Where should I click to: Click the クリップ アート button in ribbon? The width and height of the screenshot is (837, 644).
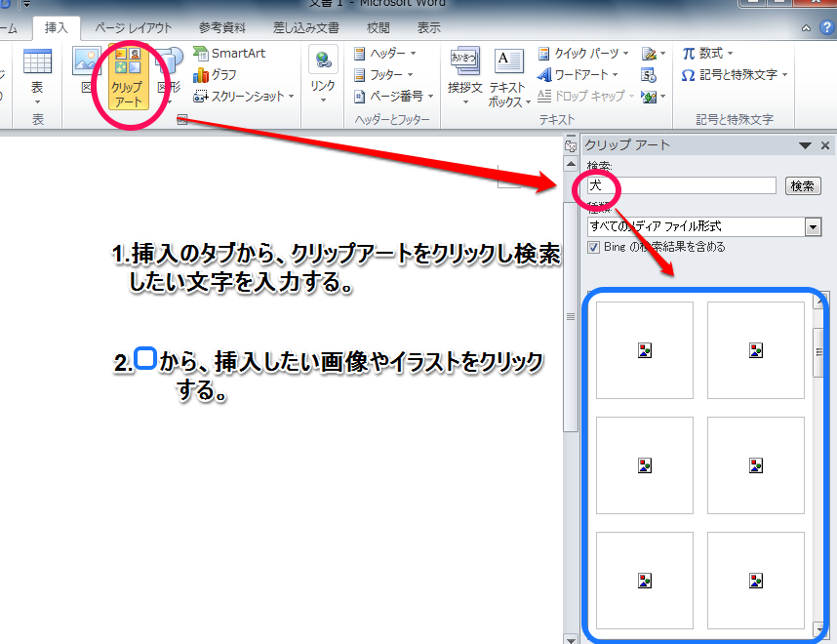click(128, 77)
